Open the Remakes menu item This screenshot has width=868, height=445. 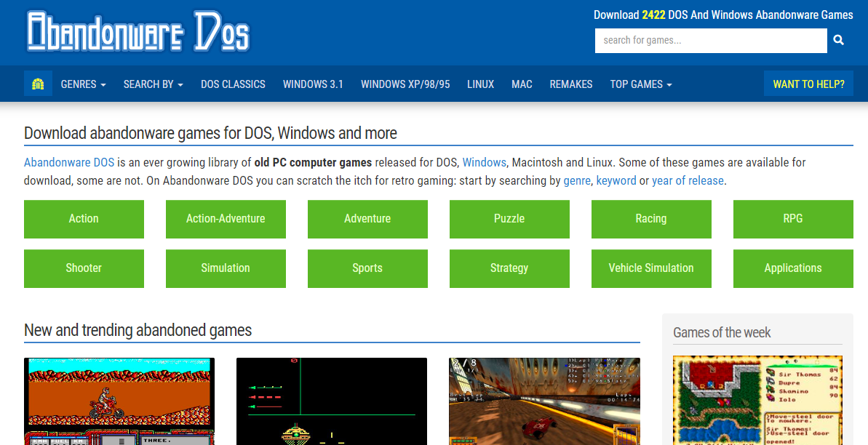[x=570, y=84]
